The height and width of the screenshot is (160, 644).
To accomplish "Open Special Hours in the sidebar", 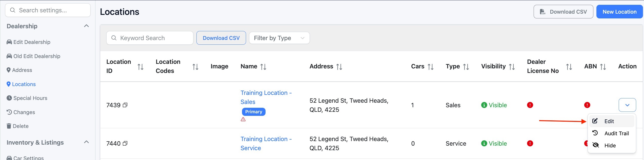I will pos(30,98).
